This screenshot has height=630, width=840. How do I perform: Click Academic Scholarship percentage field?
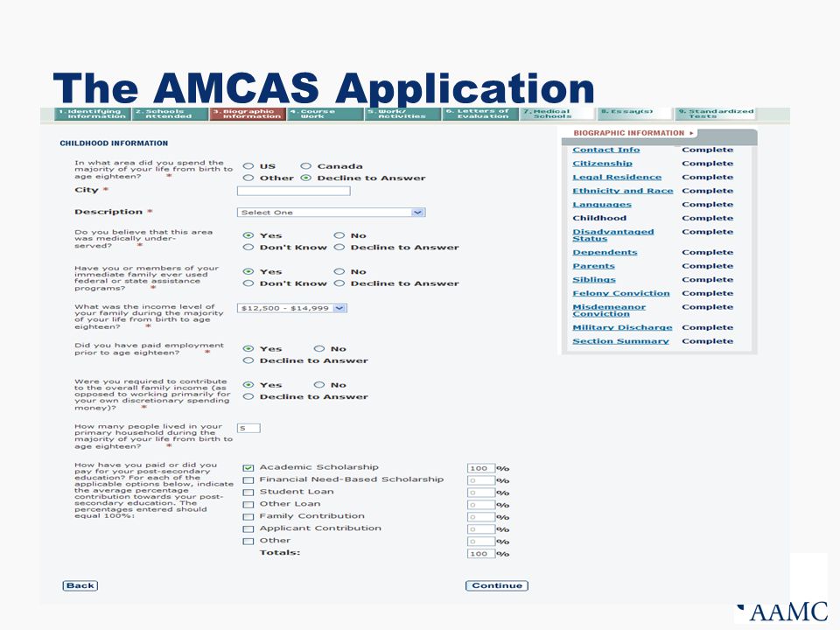click(x=480, y=468)
